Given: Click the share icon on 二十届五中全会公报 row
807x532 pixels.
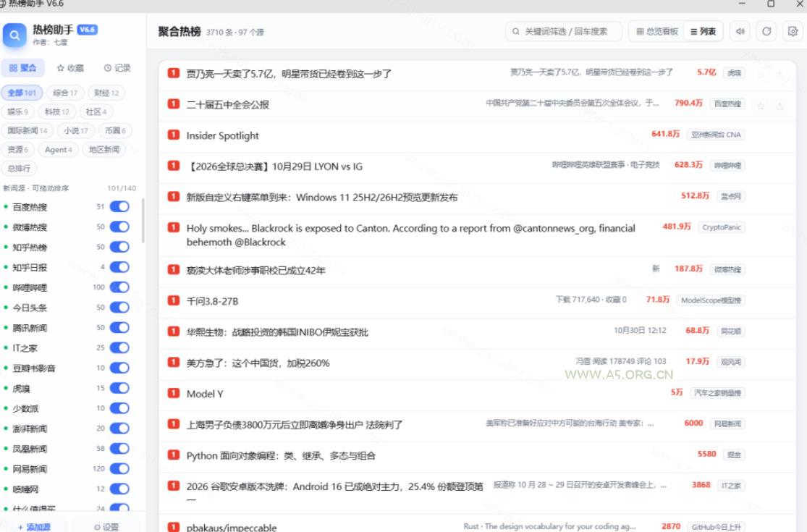Looking at the screenshot, I should (779, 106).
